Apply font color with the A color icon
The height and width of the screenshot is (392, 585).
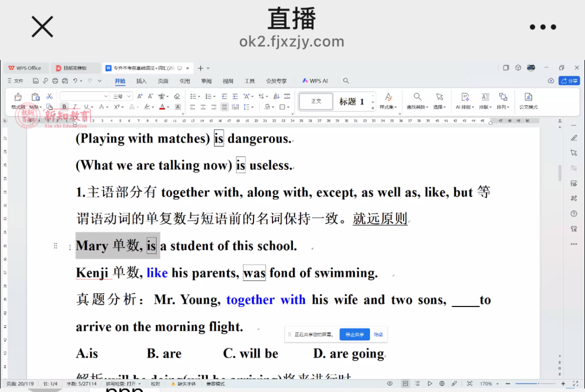click(x=162, y=107)
